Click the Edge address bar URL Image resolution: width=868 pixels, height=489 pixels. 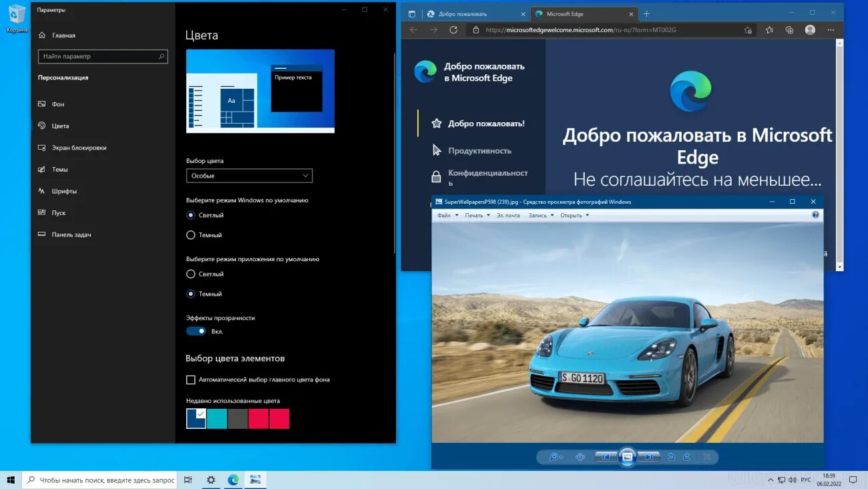581,30
